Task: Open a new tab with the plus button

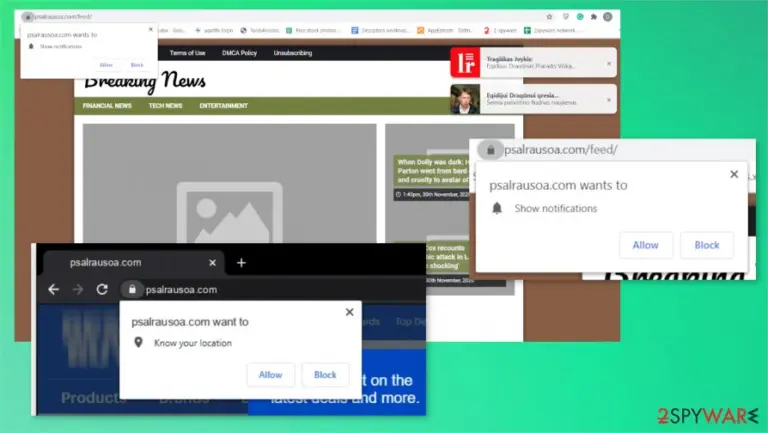Action: click(241, 263)
